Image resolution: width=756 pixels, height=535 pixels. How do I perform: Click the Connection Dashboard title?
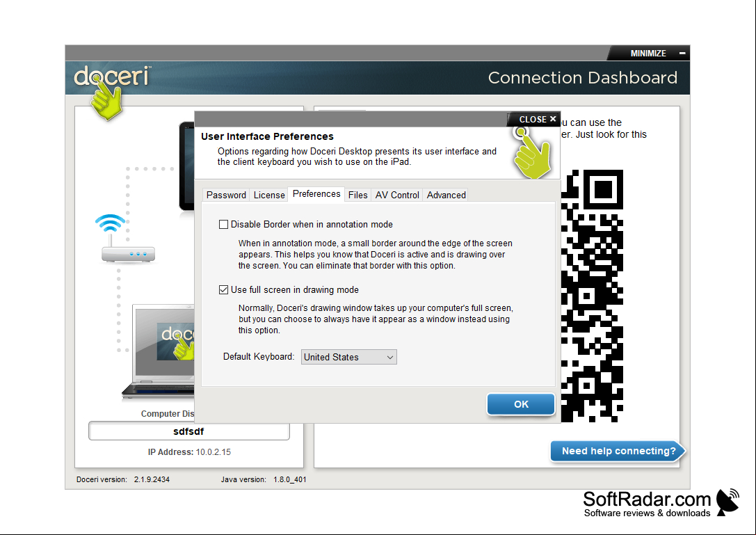click(x=582, y=78)
